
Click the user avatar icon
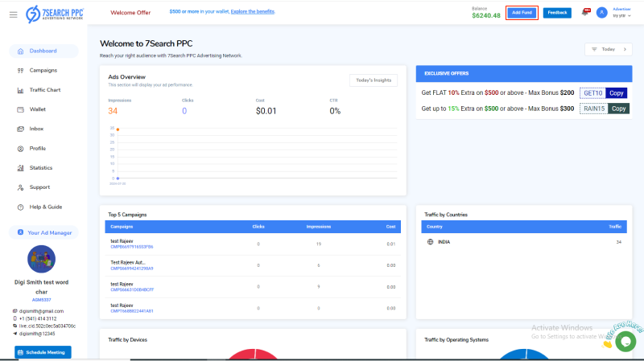click(x=601, y=13)
